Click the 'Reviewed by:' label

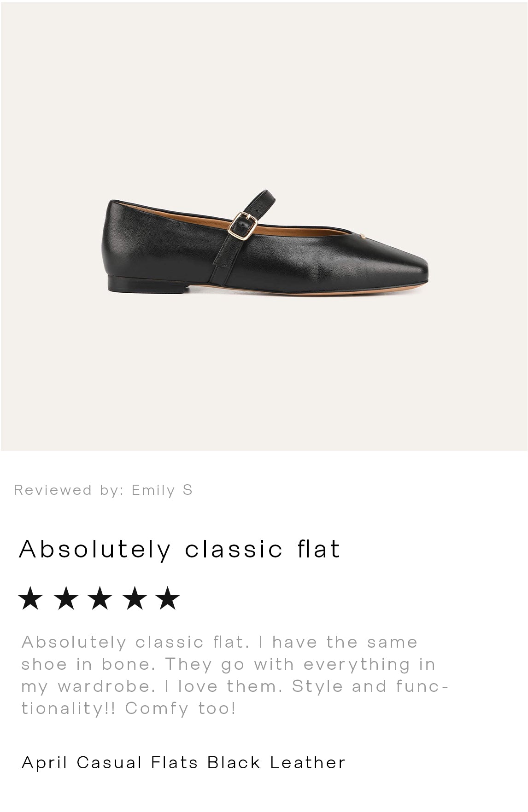(x=69, y=490)
